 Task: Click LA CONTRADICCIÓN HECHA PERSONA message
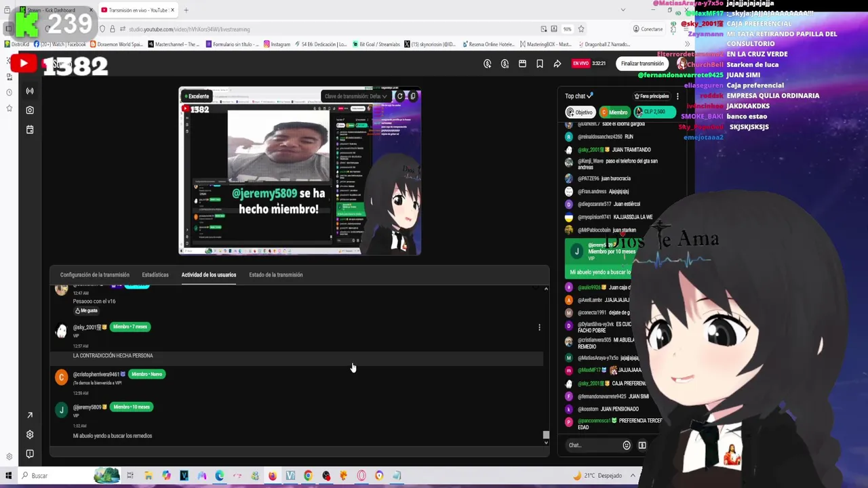point(113,356)
